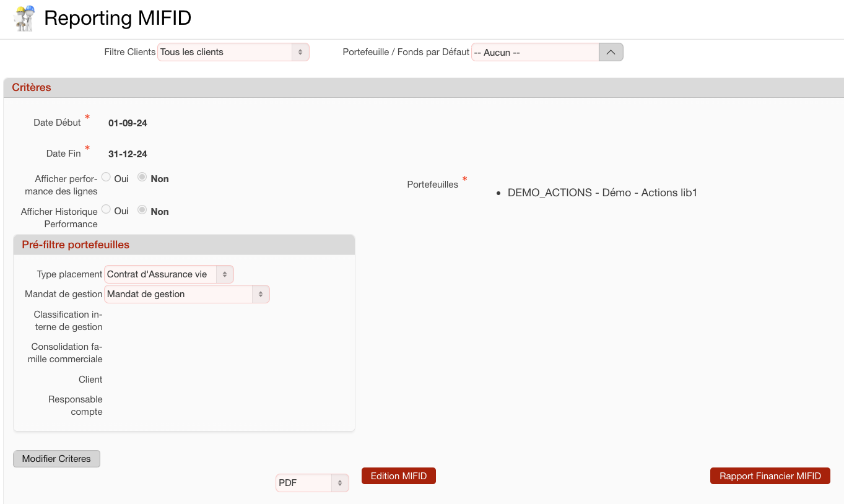
Task: Click the Critères section header
Action: pyautogui.click(x=32, y=87)
